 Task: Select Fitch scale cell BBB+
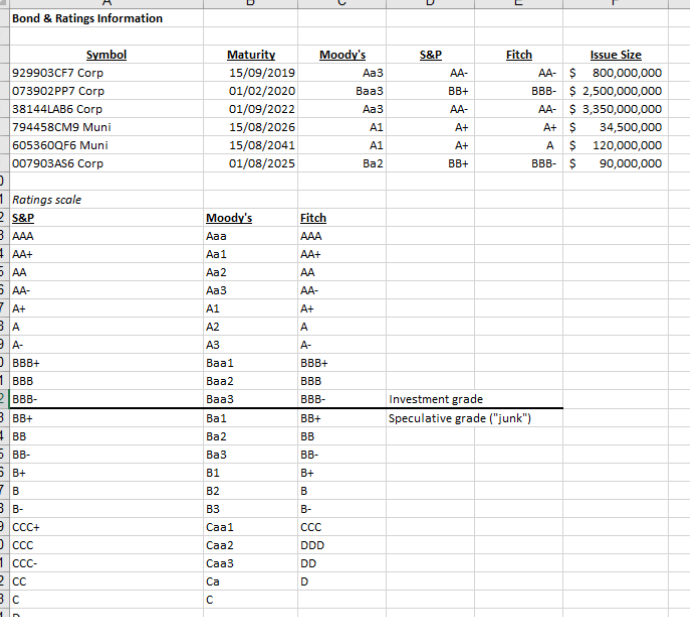click(342, 363)
